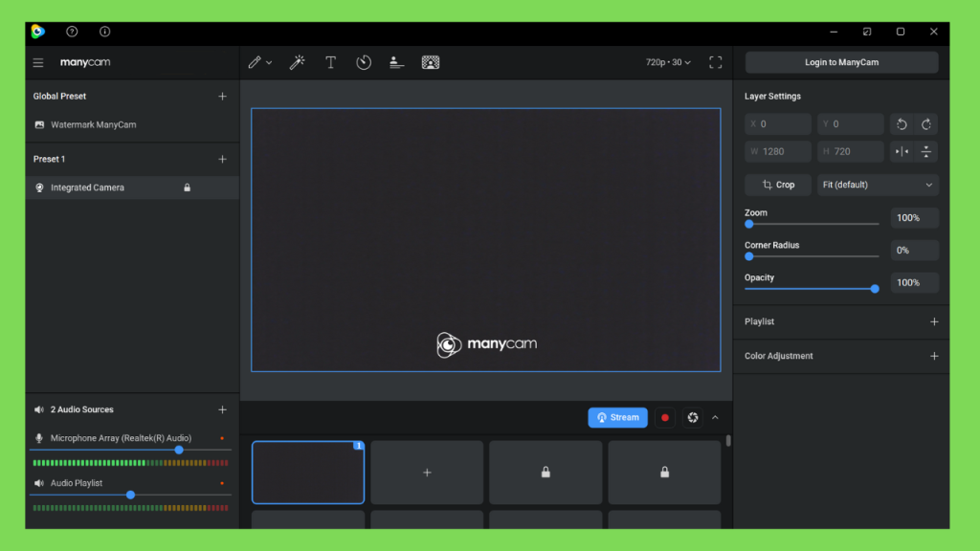Select the Integrated Camera source
980x551 pixels.
coord(132,187)
